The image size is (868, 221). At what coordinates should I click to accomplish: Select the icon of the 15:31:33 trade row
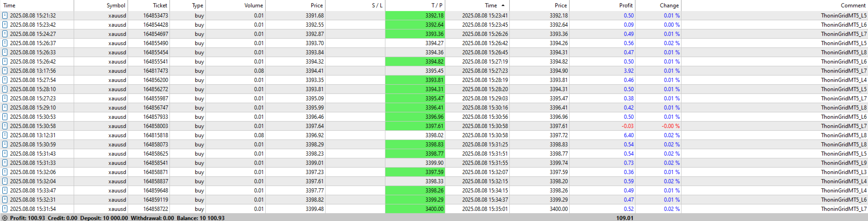pyautogui.click(x=5, y=163)
